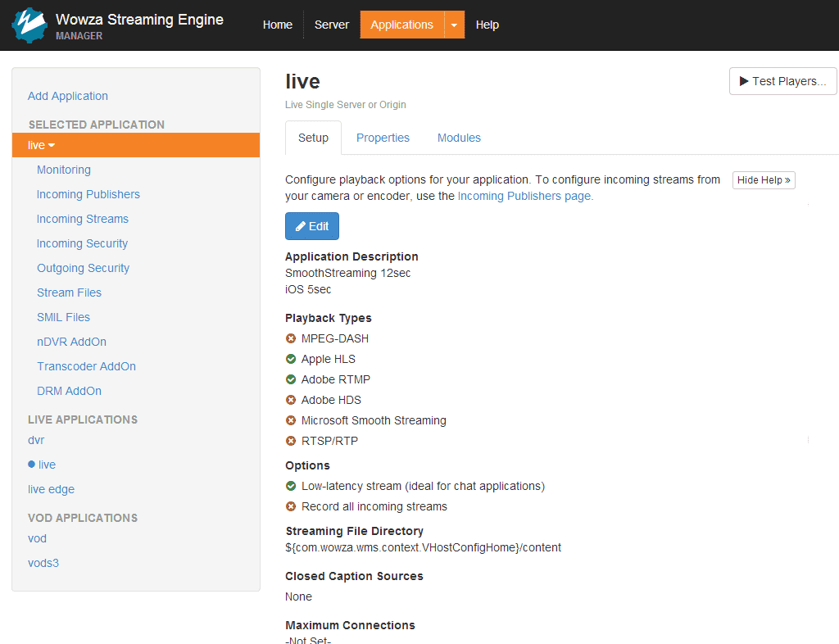
Task: Select live under Live Applications
Action: click(x=47, y=465)
